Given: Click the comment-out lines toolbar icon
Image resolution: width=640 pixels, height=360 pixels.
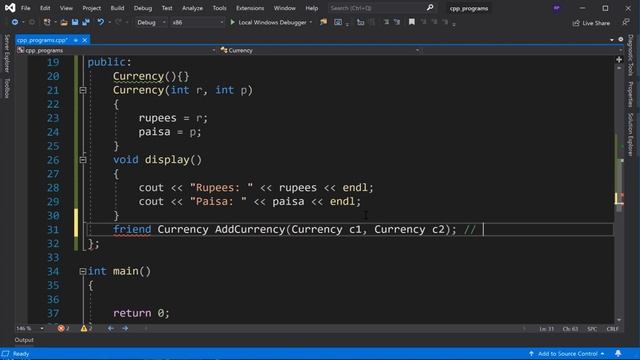Looking at the screenshot, I should tap(386, 22).
